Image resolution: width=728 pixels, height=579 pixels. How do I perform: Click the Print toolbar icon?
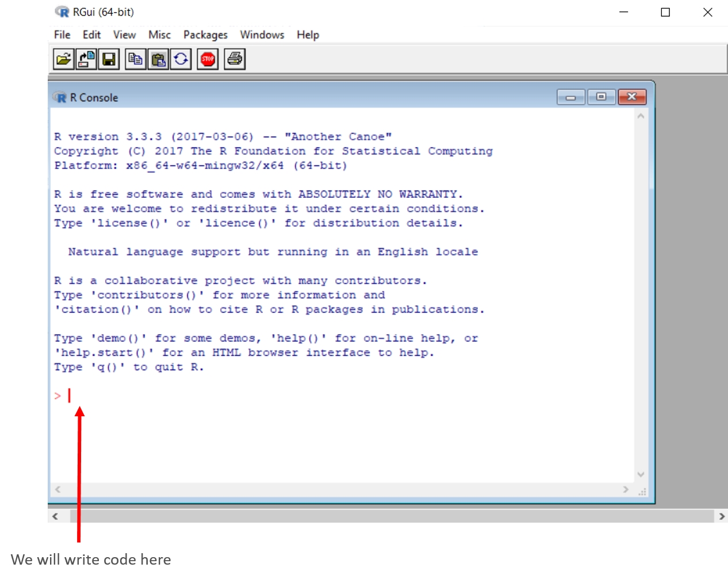235,59
